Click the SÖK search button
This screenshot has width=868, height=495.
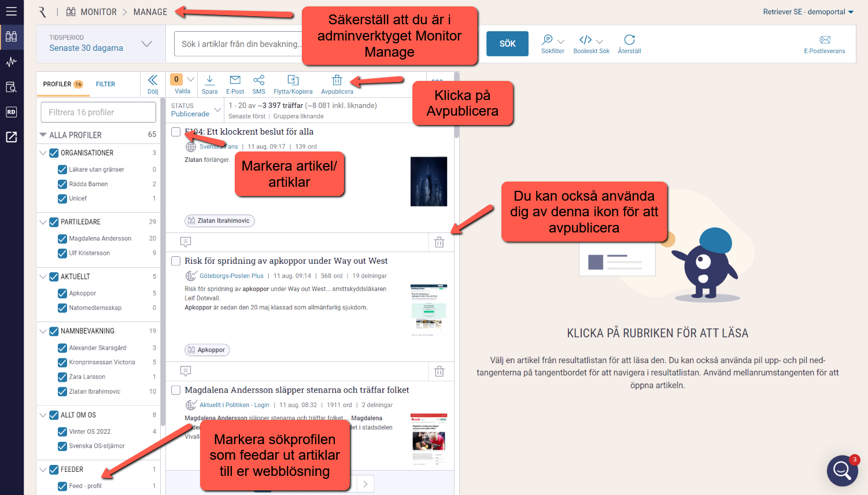click(x=507, y=44)
